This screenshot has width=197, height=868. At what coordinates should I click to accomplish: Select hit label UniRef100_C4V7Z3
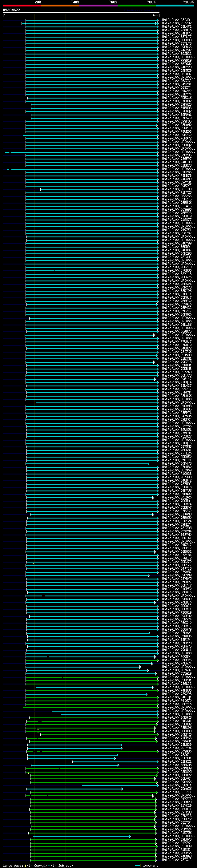click(x=176, y=799)
